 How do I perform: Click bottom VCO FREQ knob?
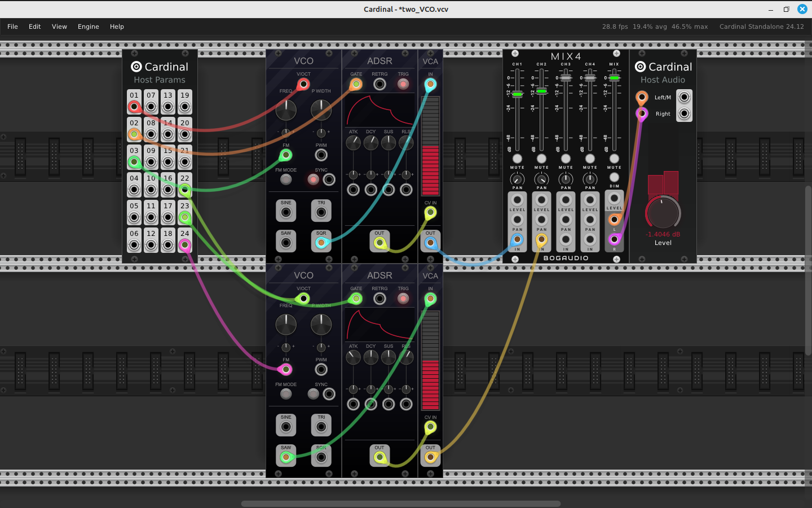286,324
